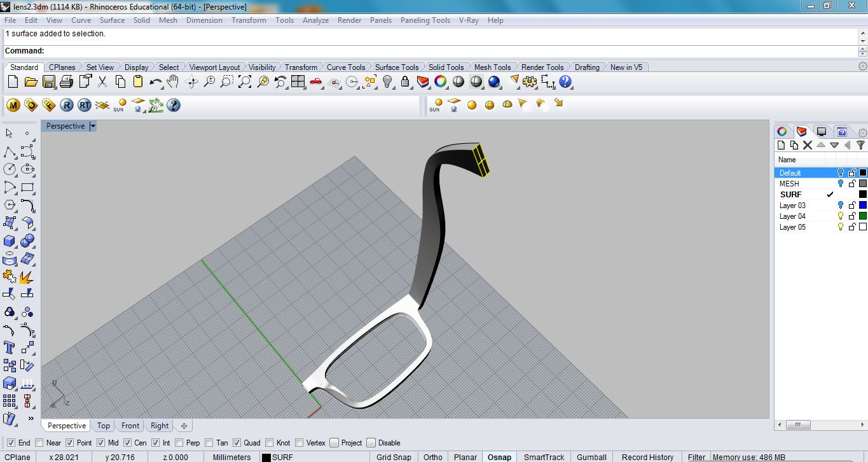This screenshot has width=868, height=462.
Task: Click the Zoom Extents icon
Action: coord(245,81)
